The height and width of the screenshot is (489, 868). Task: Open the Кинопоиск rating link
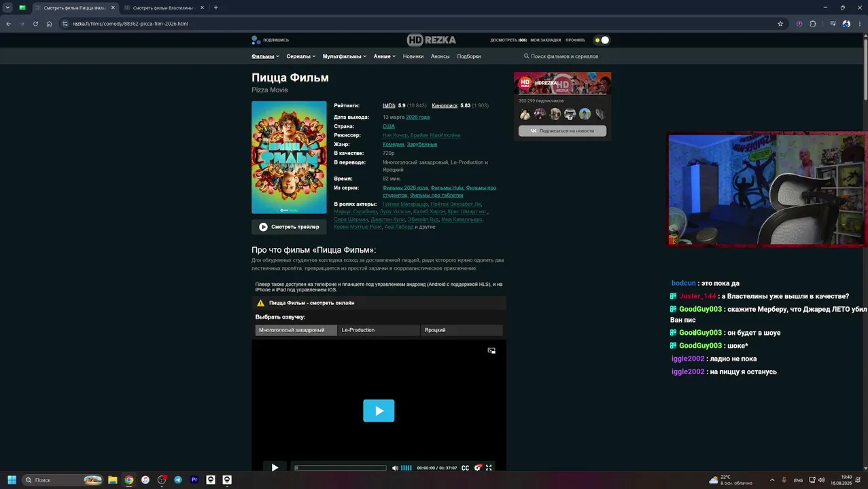445,106
